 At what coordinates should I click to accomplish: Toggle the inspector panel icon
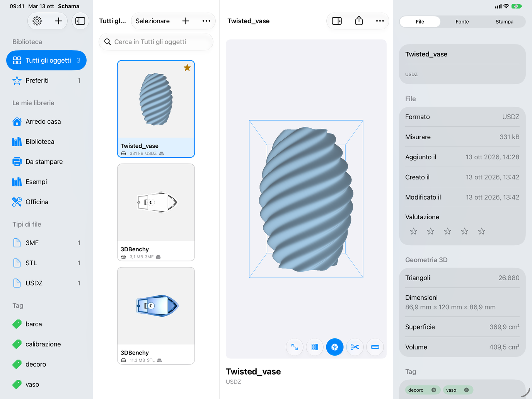coord(337,21)
